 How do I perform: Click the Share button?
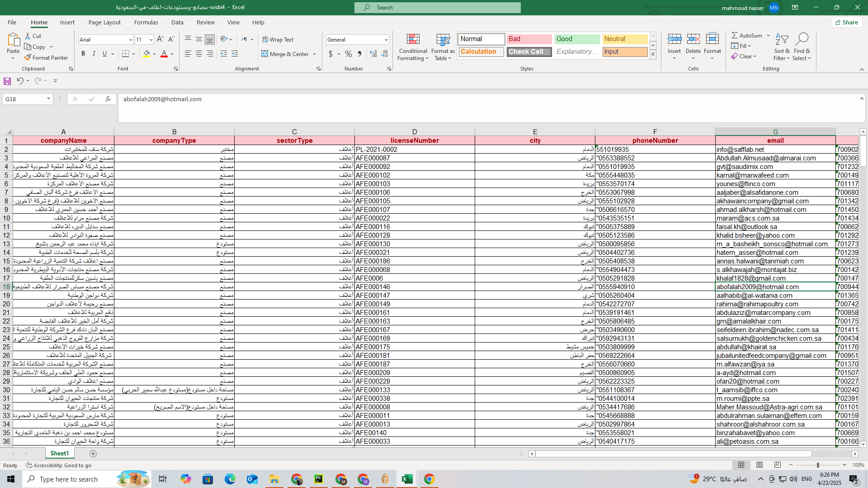pos(847,22)
